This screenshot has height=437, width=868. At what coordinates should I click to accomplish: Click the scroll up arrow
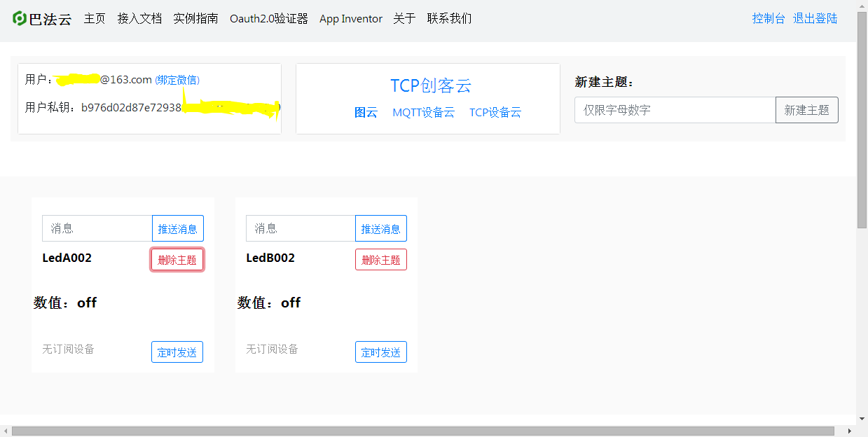(x=862, y=6)
